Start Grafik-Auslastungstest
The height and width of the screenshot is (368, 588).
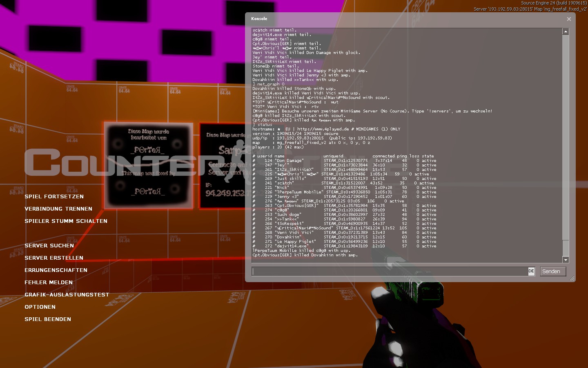pos(67,295)
